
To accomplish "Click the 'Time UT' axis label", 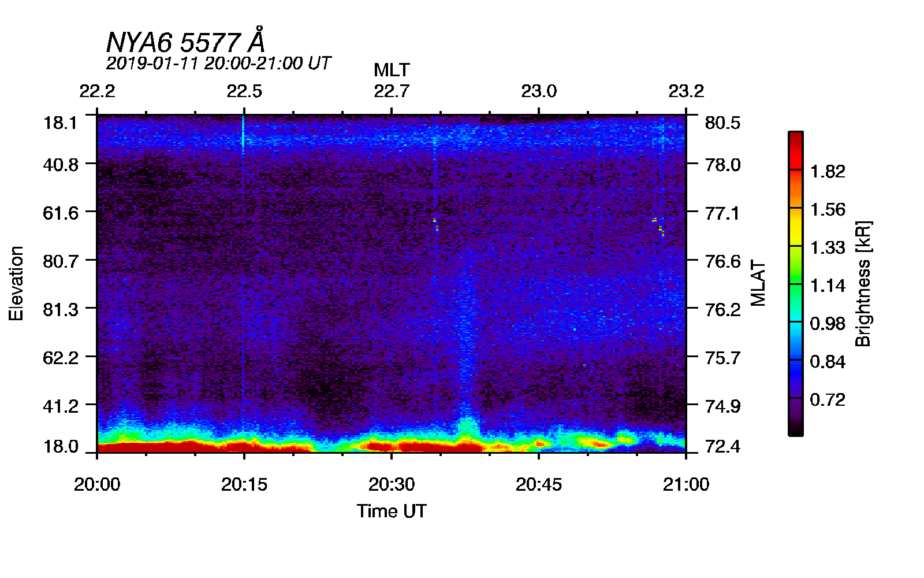I will [392, 511].
